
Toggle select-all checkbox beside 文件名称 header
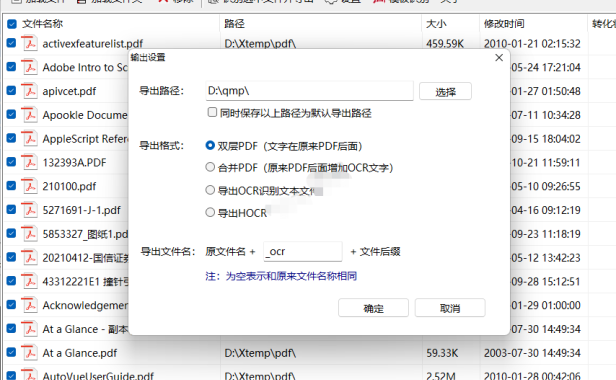point(12,24)
